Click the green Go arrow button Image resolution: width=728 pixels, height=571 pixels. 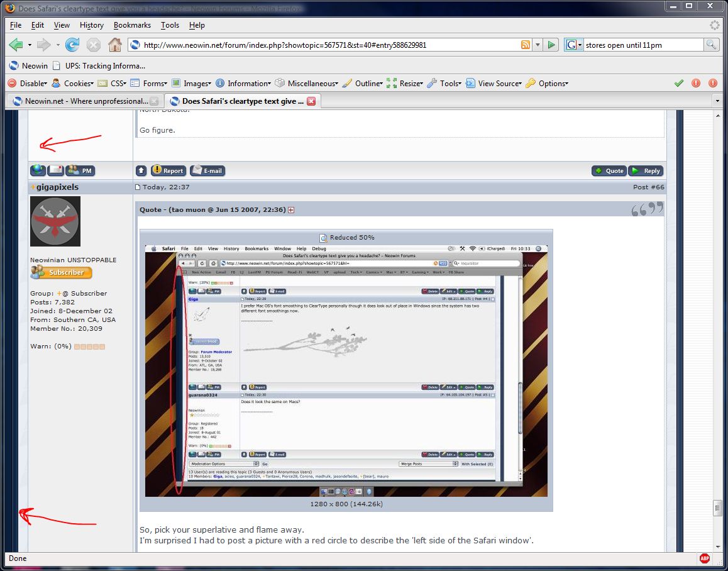[551, 45]
